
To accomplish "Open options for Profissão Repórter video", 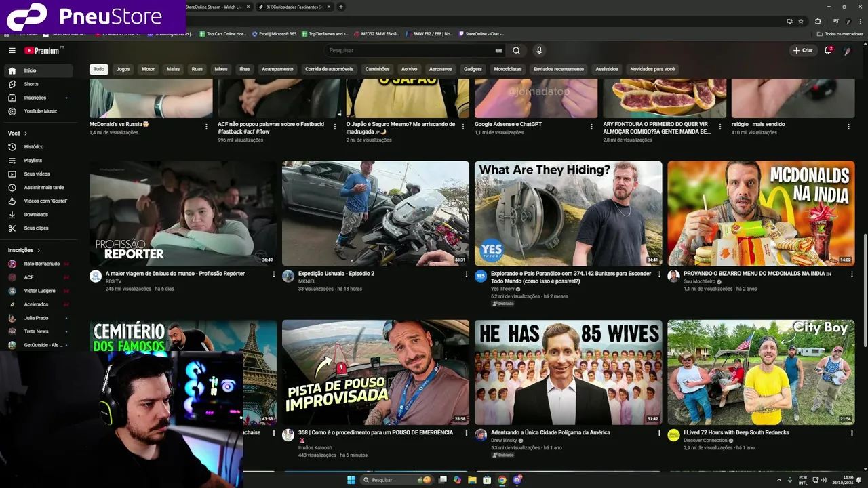I will [x=274, y=274].
